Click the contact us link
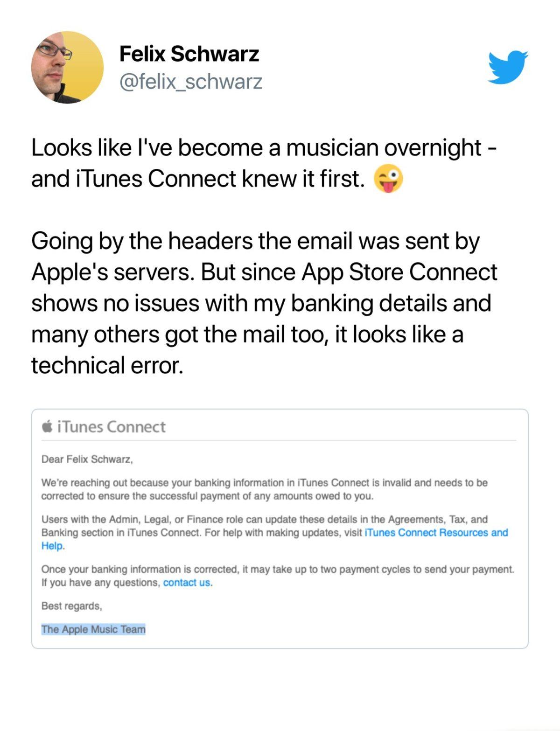 186,583
